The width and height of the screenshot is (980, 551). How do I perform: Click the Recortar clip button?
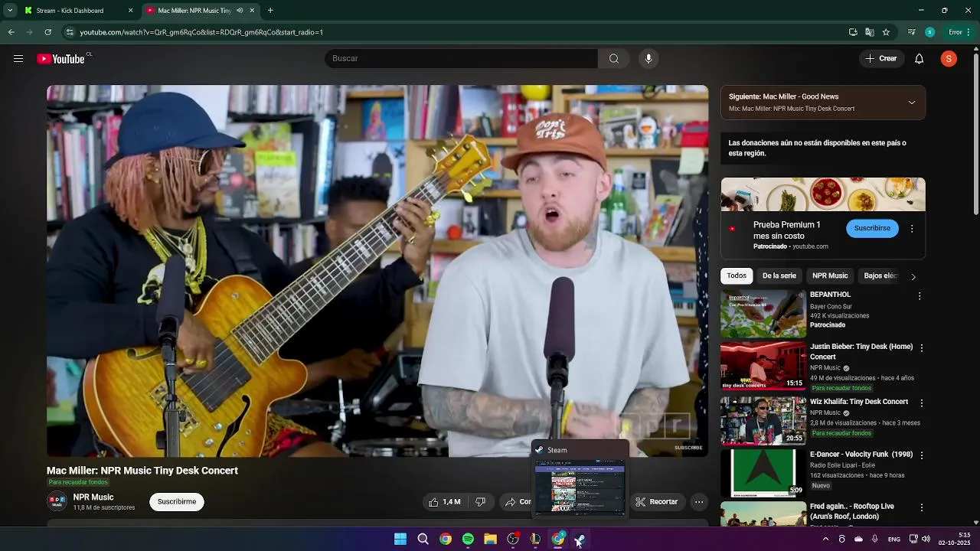(x=657, y=502)
